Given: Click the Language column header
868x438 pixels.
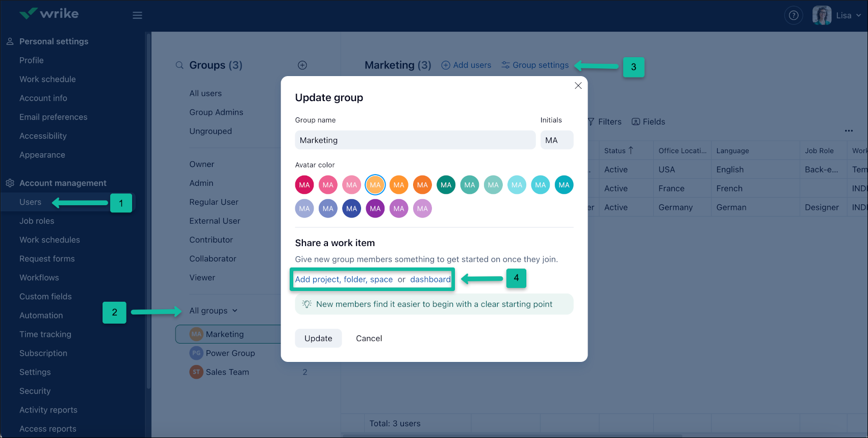Looking at the screenshot, I should pos(733,151).
